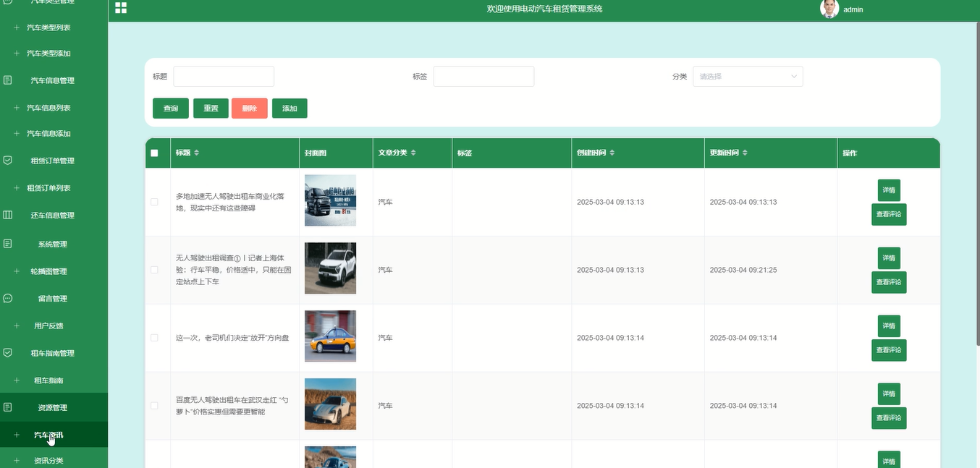Click the plus icon beside 租车指南
This screenshot has height=468, width=980.
17,380
